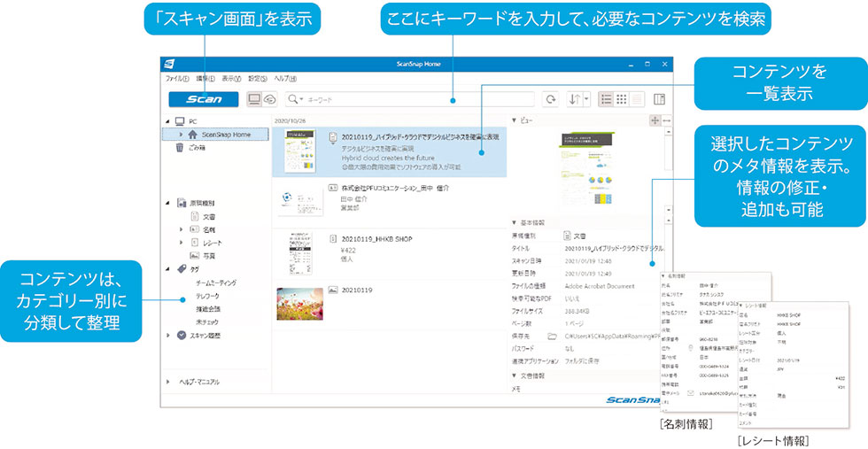Click the business card thumbnail in list
Viewport: 868px width, 449px height.
(300, 204)
